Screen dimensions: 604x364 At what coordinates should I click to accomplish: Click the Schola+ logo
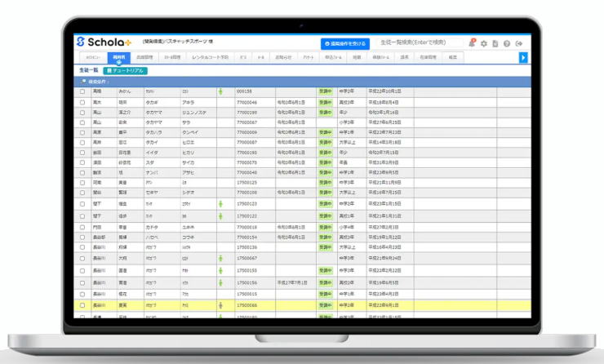(106, 42)
